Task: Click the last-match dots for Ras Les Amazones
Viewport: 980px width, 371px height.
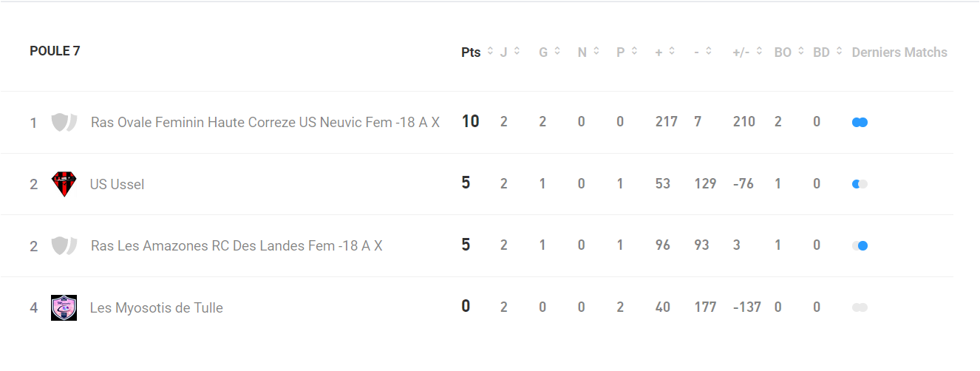Action: pos(860,246)
